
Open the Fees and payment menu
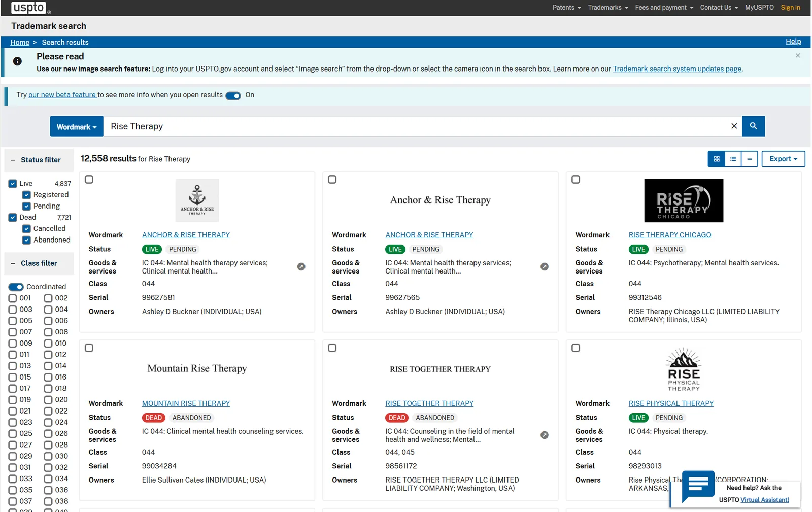point(664,8)
